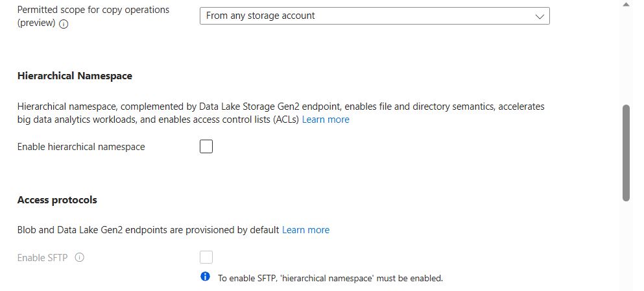This screenshot has height=291, width=644.
Task: Click the SFTP hierarchical namespace requirement message
Action: pos(330,278)
